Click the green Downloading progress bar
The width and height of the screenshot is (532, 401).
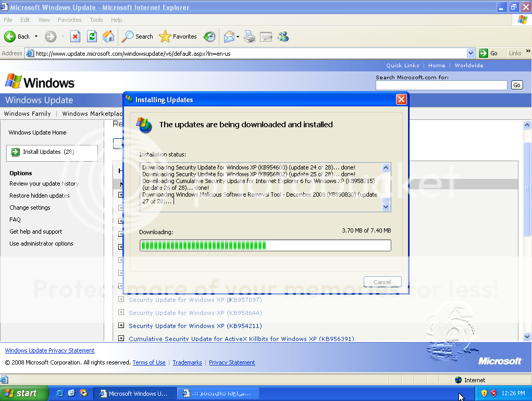pos(265,245)
